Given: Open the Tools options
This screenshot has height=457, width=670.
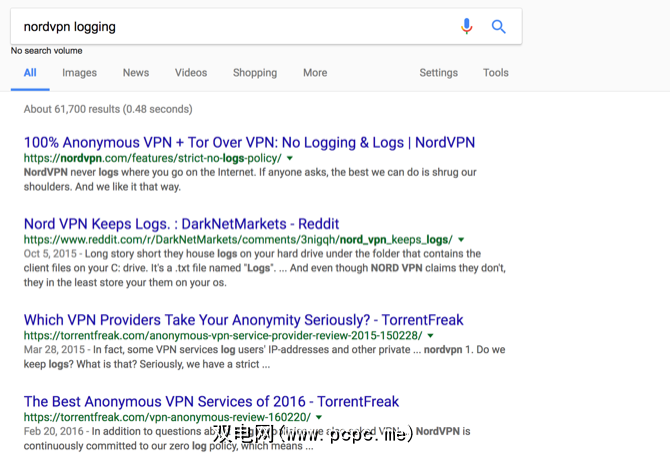Looking at the screenshot, I should (496, 73).
